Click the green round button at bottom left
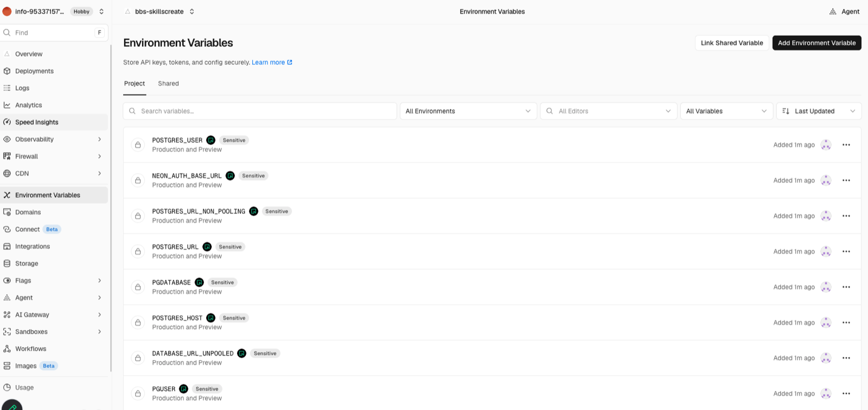The height and width of the screenshot is (410, 868). (11, 406)
